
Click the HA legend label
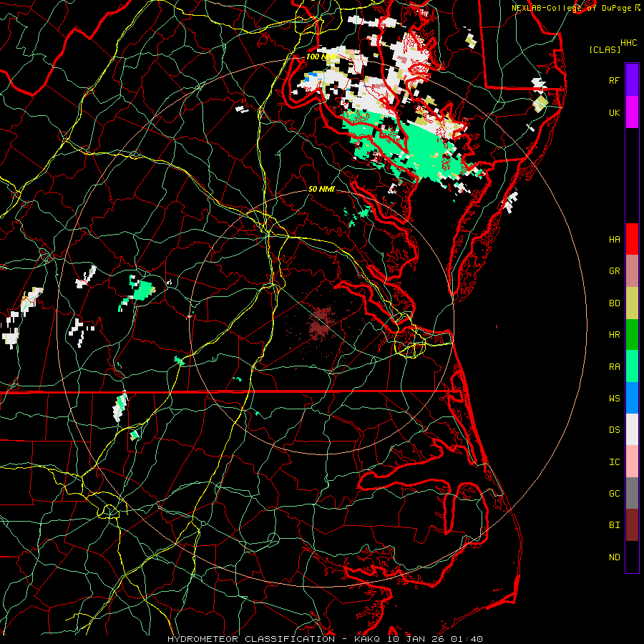614,240
